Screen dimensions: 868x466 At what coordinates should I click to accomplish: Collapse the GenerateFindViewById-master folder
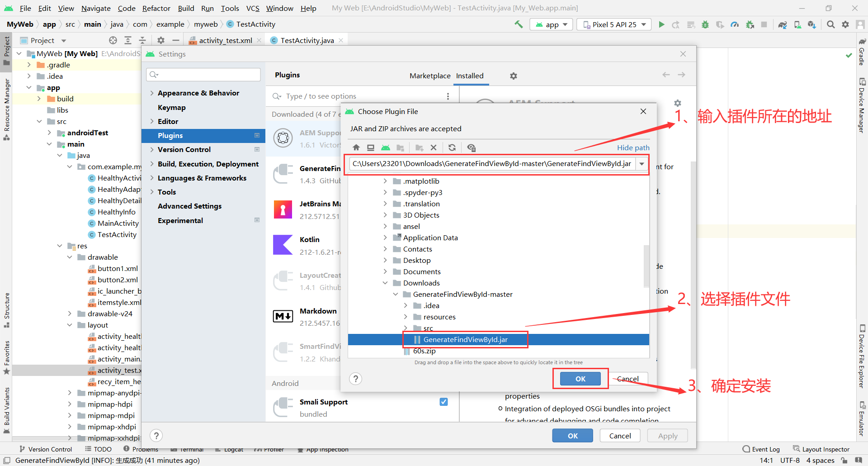point(396,294)
